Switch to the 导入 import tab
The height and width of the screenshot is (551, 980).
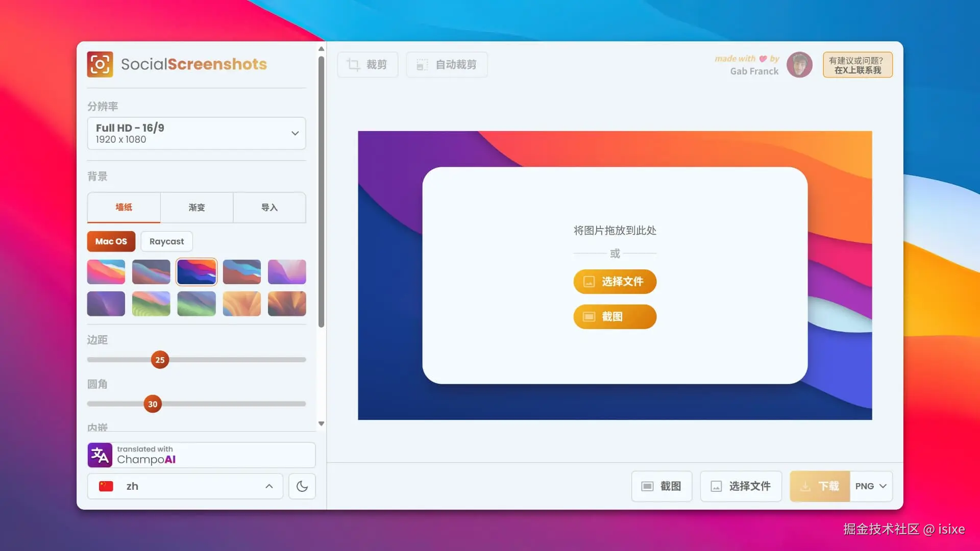(269, 207)
